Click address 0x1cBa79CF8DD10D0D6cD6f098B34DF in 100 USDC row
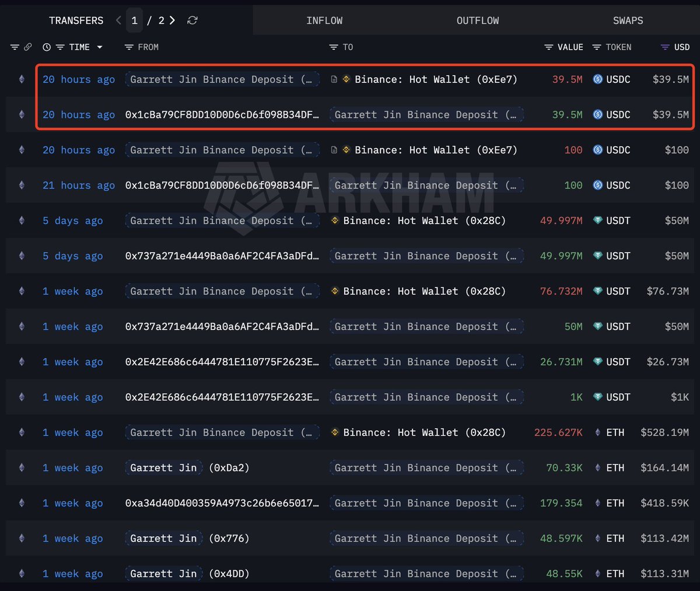The width and height of the screenshot is (700, 591). pyautogui.click(x=222, y=186)
